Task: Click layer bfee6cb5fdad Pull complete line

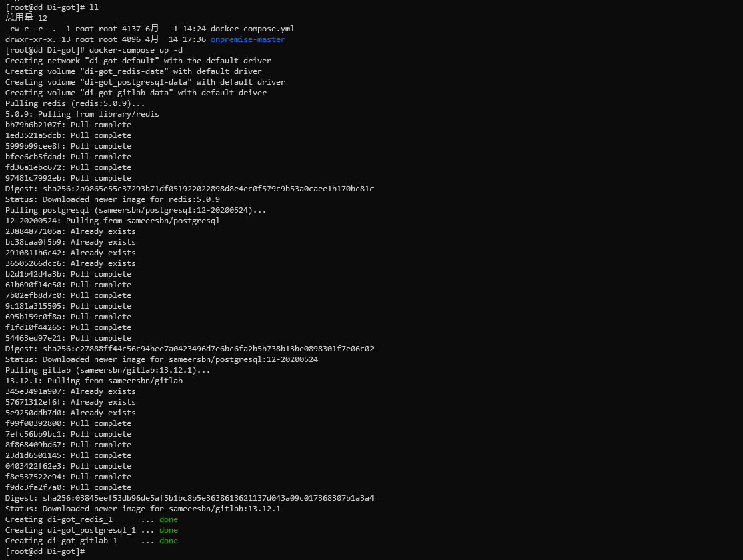Action: pyautogui.click(x=68, y=157)
